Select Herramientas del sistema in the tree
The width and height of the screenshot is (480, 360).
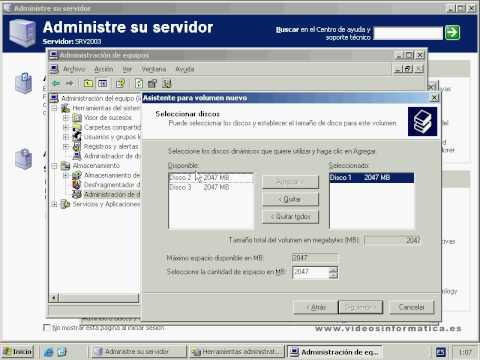tap(106, 108)
